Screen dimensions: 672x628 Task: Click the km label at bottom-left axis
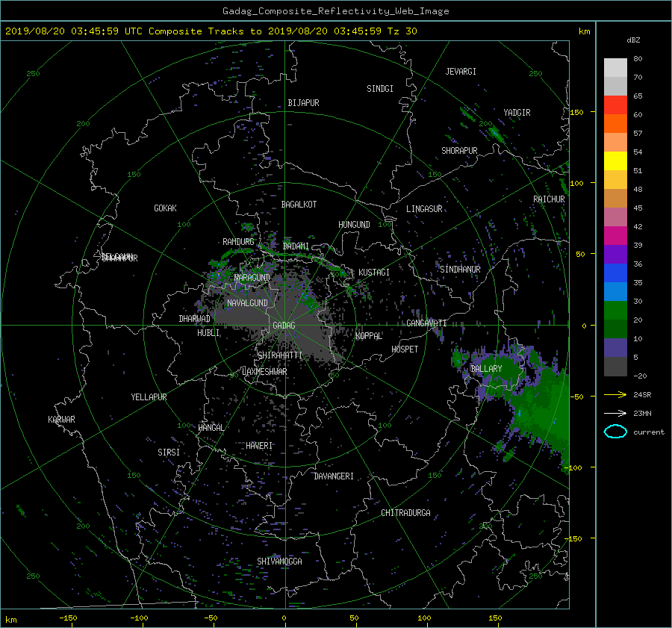point(11,620)
